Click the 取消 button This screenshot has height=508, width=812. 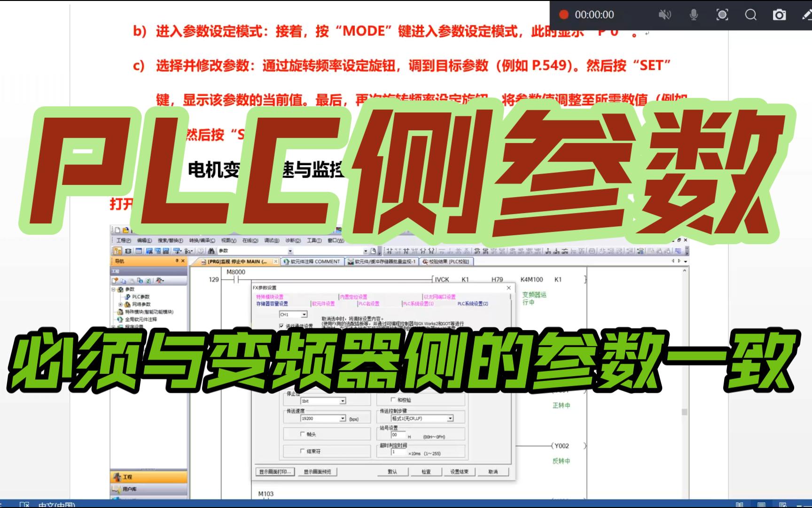pyautogui.click(x=493, y=472)
